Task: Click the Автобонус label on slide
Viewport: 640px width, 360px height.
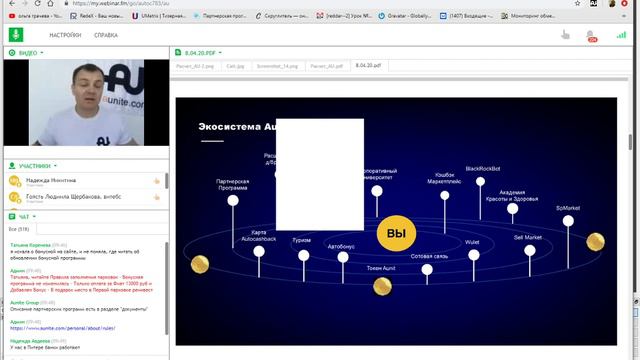Action: 341,247
